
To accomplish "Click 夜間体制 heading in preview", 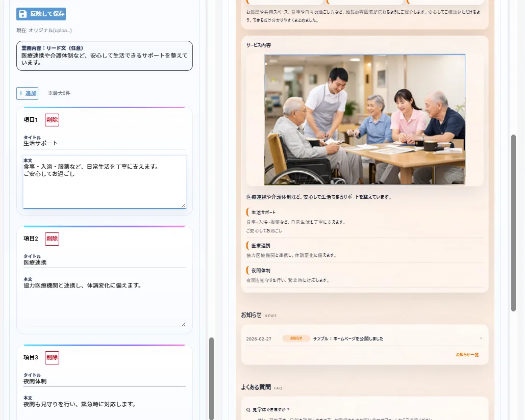I will pos(261,271).
